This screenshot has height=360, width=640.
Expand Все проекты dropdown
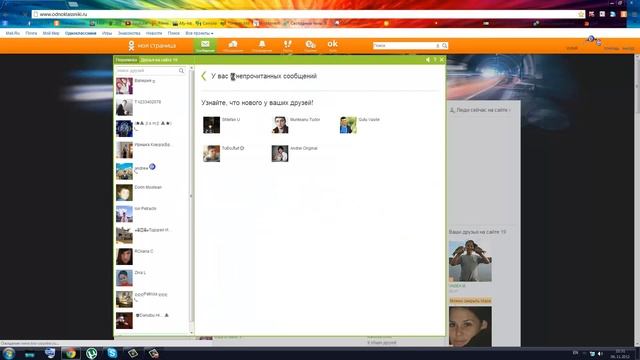(199, 33)
